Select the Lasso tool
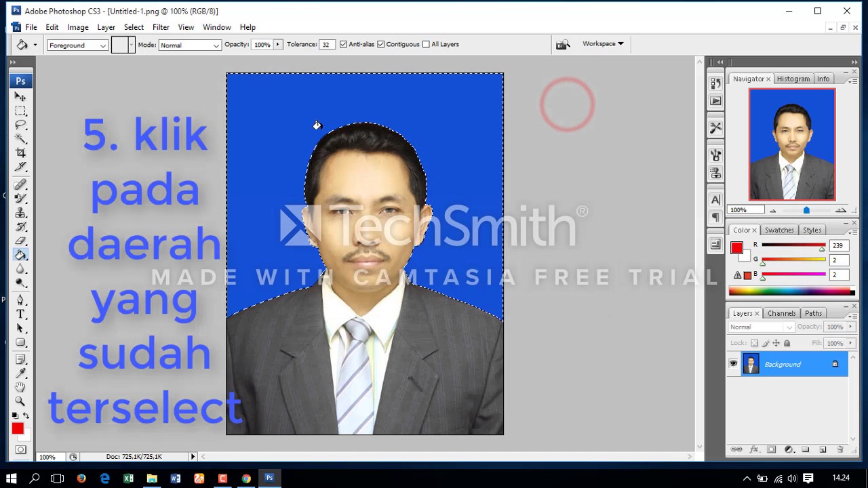 pos(20,125)
